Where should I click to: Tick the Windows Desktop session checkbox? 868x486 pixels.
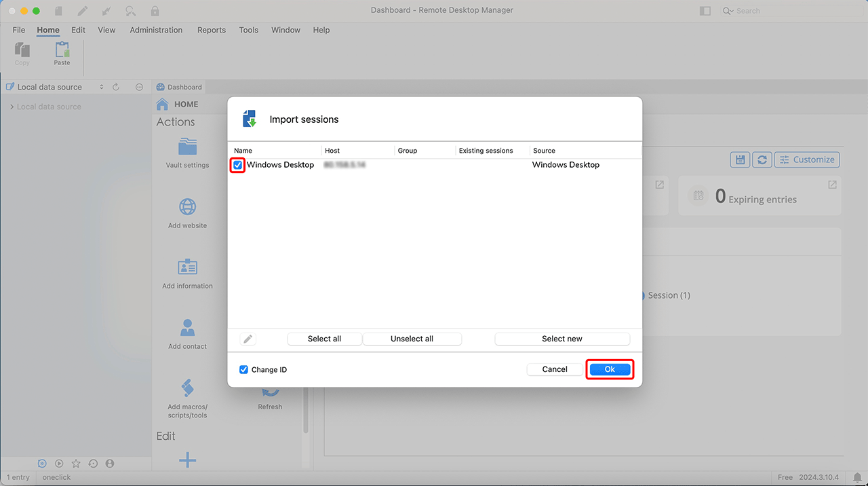[x=238, y=165]
